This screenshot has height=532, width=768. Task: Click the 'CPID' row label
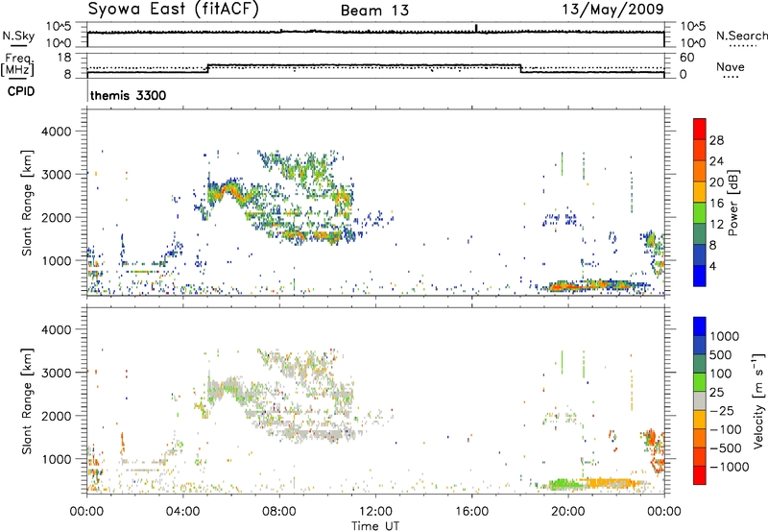21,91
